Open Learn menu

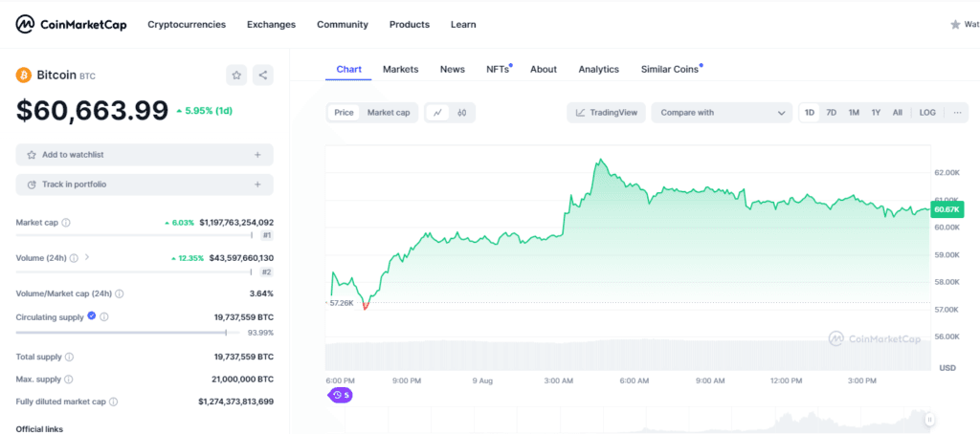(463, 24)
